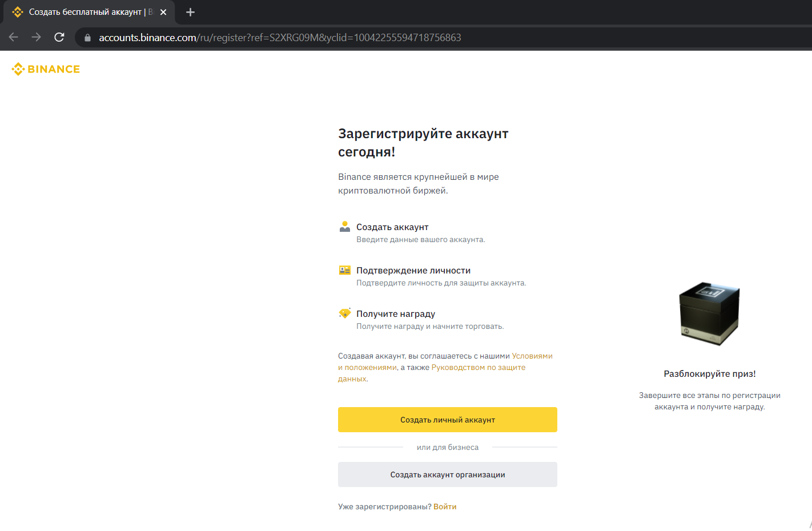
Task: Click the padlock site security icon
Action: coord(87,38)
